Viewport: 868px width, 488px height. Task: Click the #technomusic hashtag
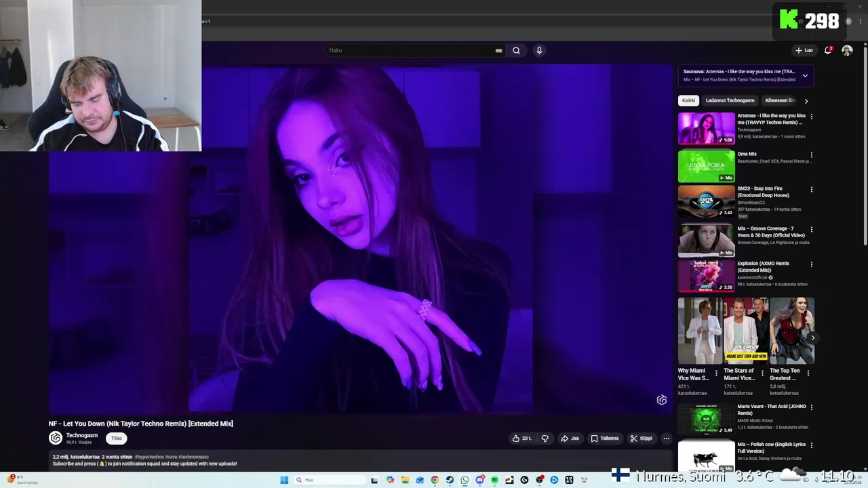click(193, 457)
